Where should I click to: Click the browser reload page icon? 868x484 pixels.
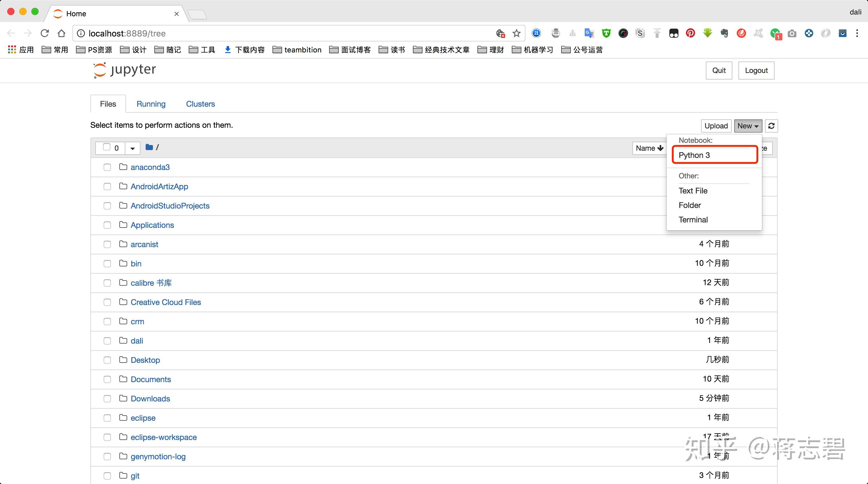tap(45, 33)
